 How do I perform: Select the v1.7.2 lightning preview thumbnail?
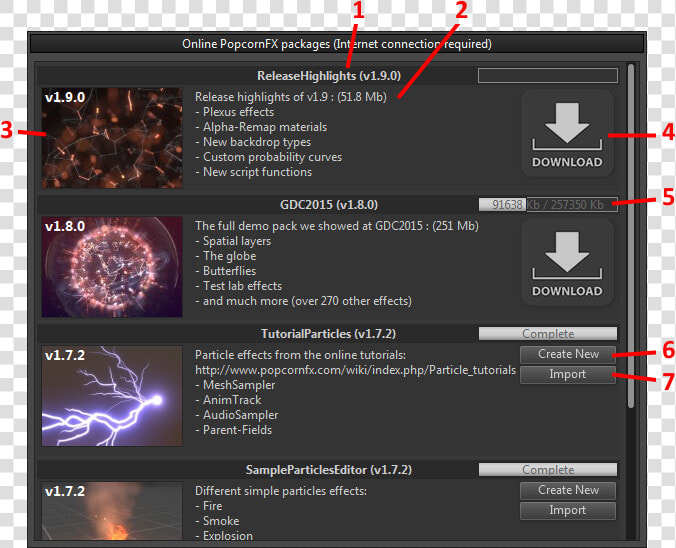pyautogui.click(x=112, y=396)
